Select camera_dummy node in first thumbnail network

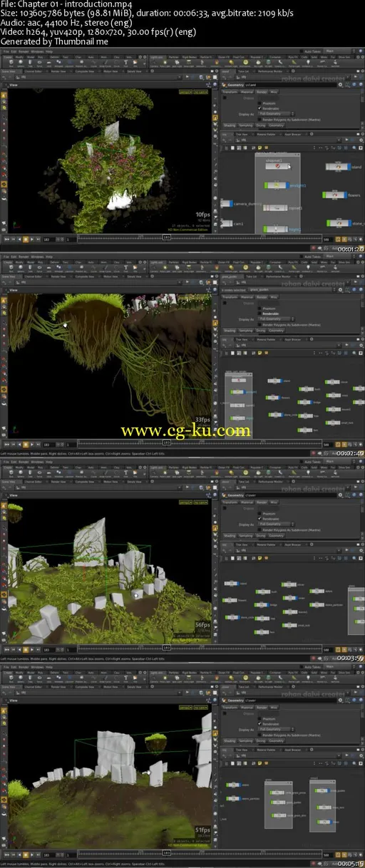(x=227, y=204)
